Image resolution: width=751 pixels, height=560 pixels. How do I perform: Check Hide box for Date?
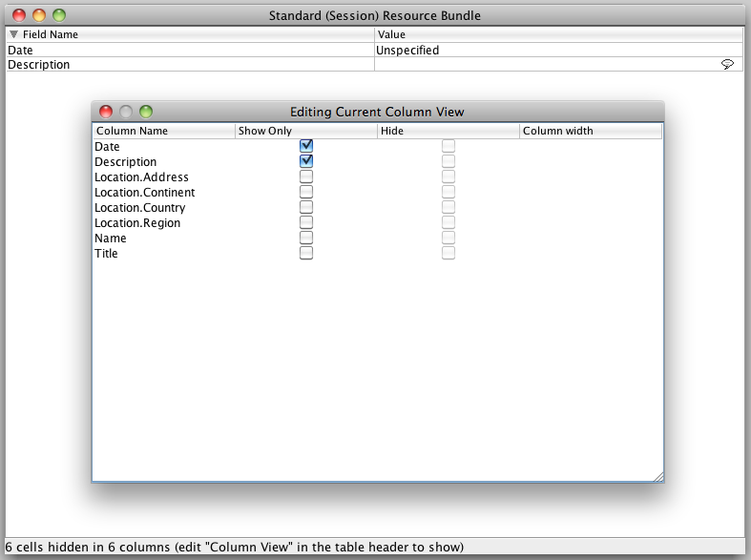pos(449,146)
